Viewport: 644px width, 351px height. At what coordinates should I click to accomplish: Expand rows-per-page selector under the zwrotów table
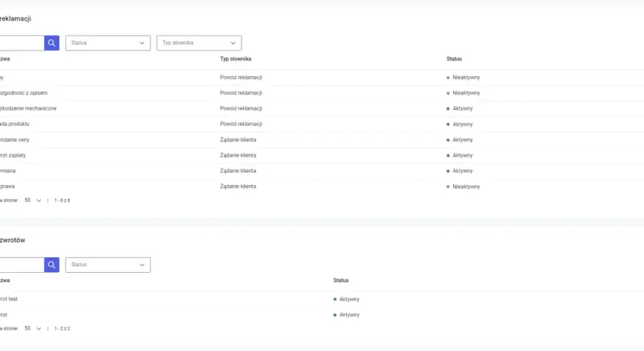point(33,328)
